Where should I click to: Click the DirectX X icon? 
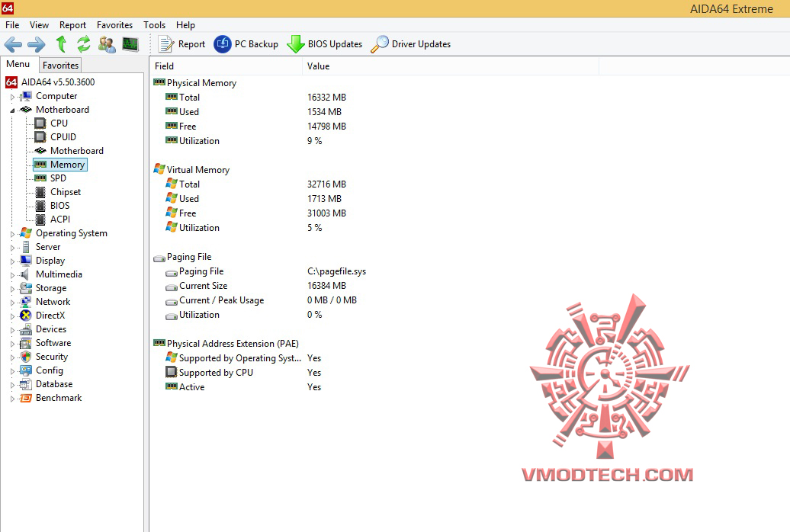click(26, 316)
